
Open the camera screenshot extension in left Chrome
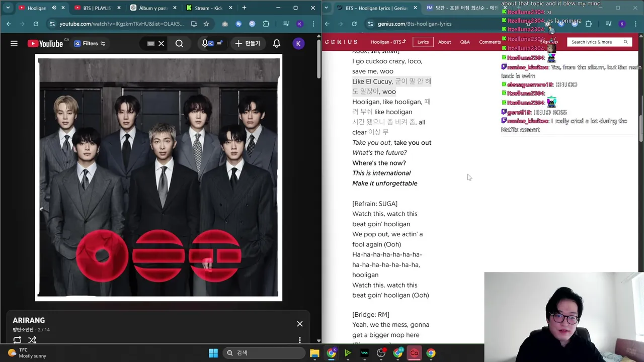(x=225, y=24)
